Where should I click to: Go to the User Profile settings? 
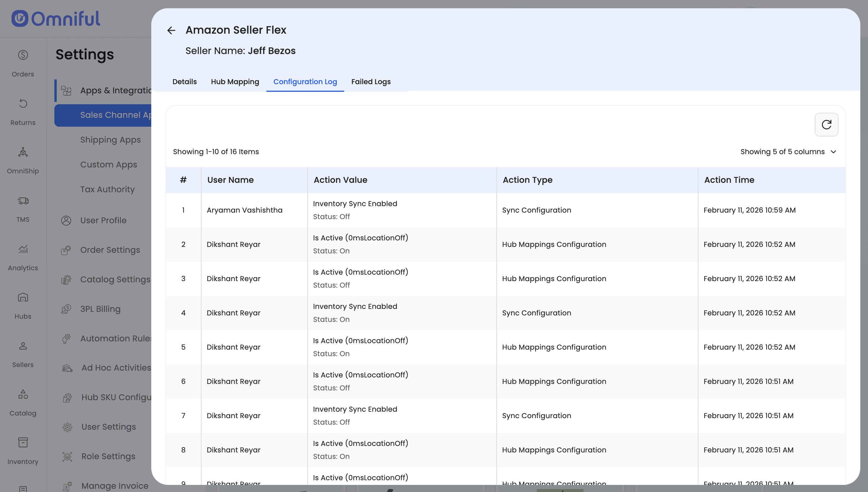click(x=103, y=220)
